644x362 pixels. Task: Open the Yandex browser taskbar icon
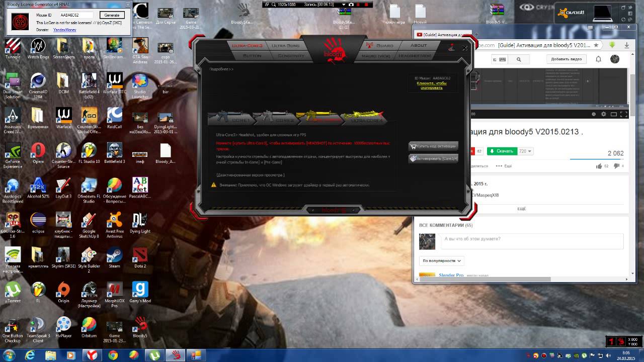coord(92,355)
